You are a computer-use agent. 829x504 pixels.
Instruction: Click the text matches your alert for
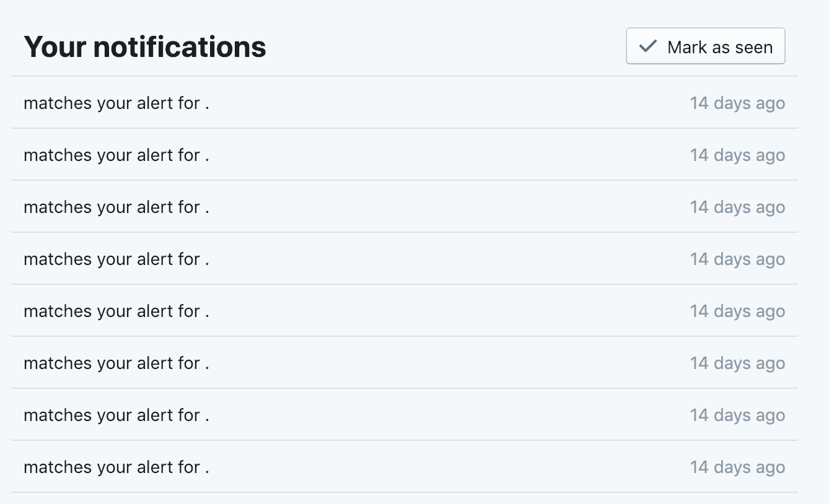tap(116, 103)
